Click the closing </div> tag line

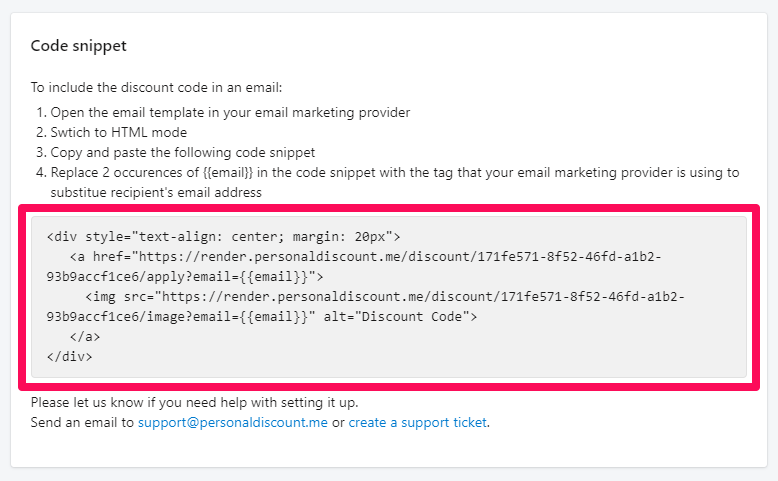click(70, 356)
